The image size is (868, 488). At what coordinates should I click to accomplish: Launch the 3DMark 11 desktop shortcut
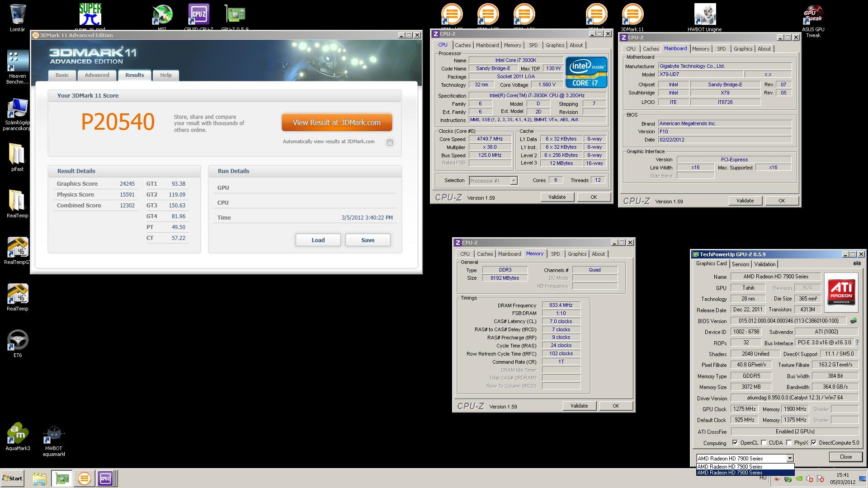pos(632,14)
